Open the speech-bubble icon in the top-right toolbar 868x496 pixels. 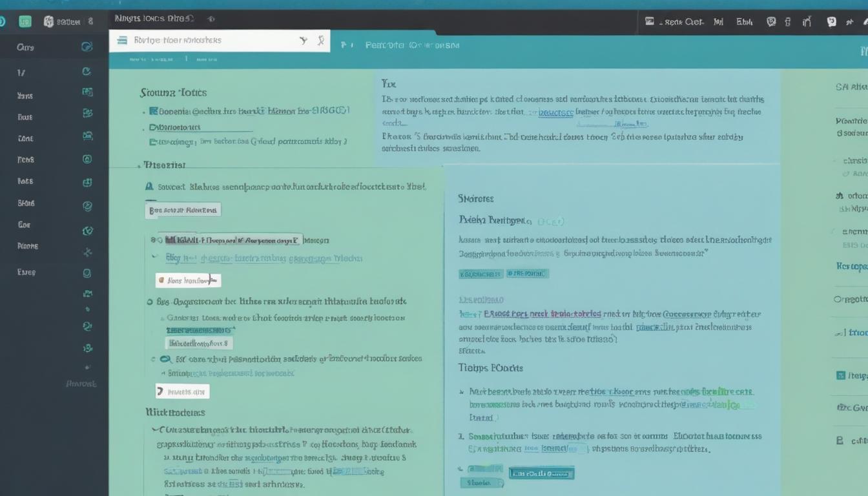[832, 21]
